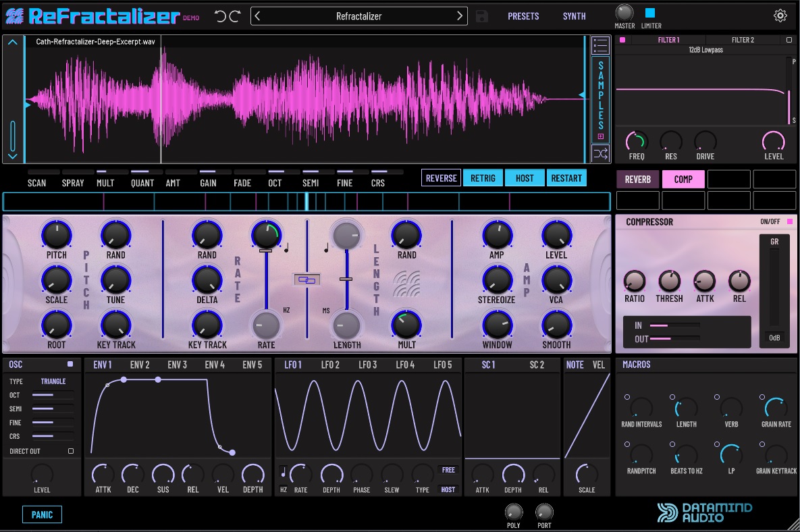Click the undo arrow icon
This screenshot has width=800, height=532.
[220, 16]
